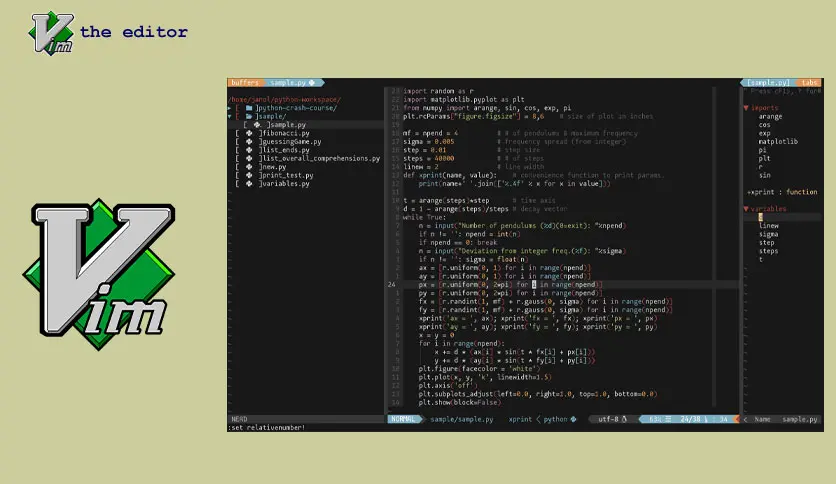Click the tabs label at top right
The height and width of the screenshot is (484, 836).
(x=808, y=83)
